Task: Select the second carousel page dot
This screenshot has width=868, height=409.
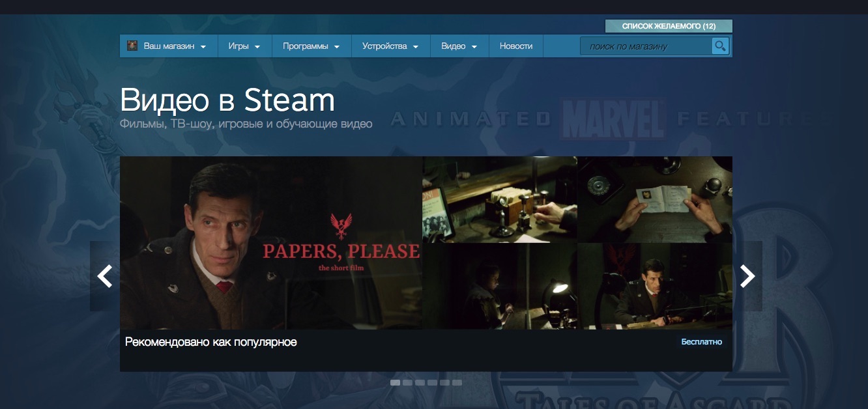Action: coord(407,383)
